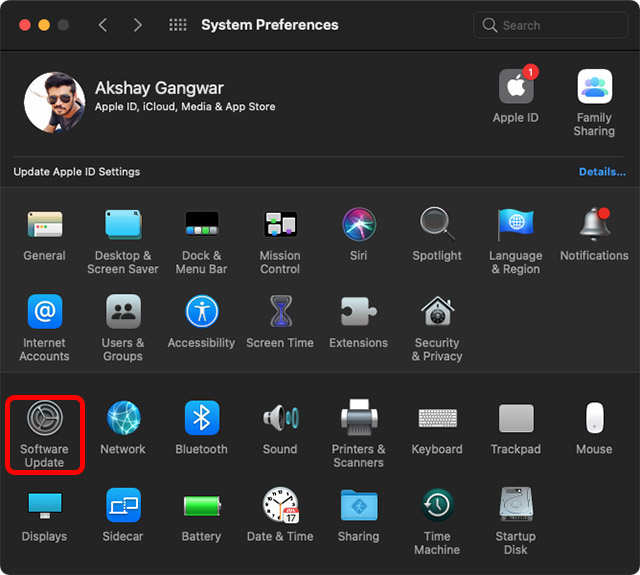Go forward with the right arrow

138,25
